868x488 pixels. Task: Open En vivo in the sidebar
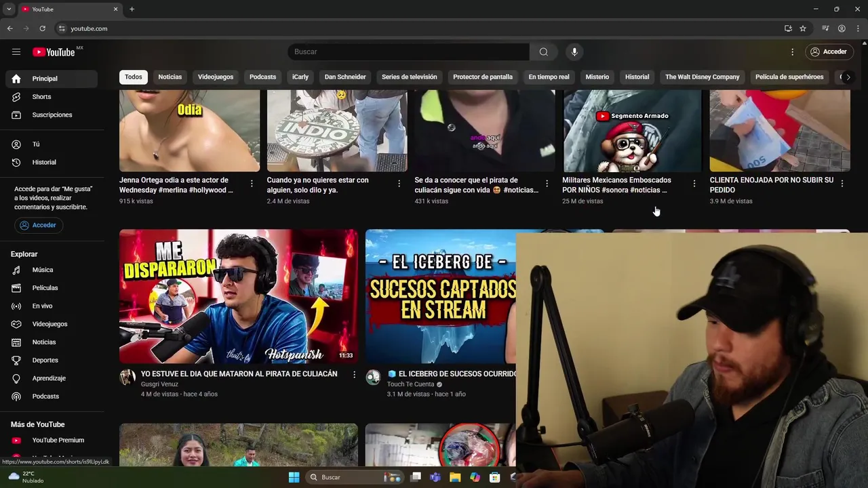coord(52,306)
